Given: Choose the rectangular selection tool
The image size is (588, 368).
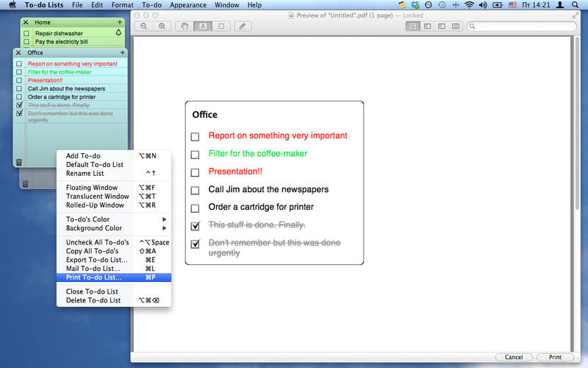Looking at the screenshot, I should [x=221, y=26].
